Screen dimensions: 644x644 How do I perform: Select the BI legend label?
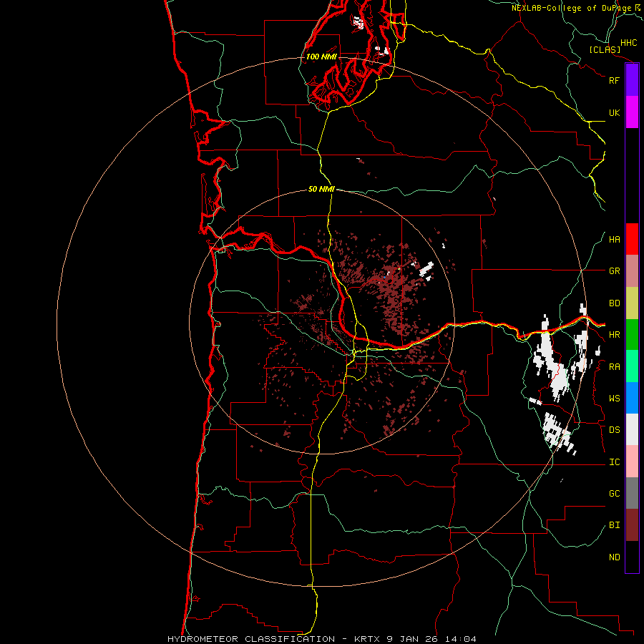pos(614,525)
